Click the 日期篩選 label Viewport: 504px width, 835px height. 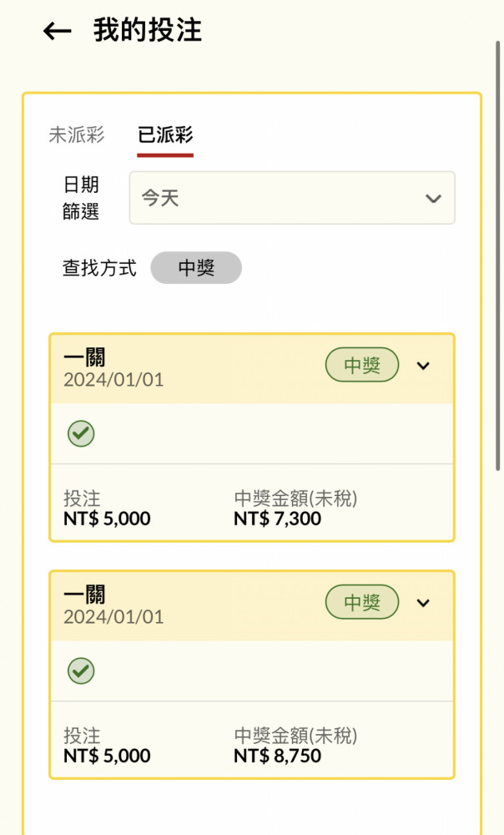(x=81, y=198)
